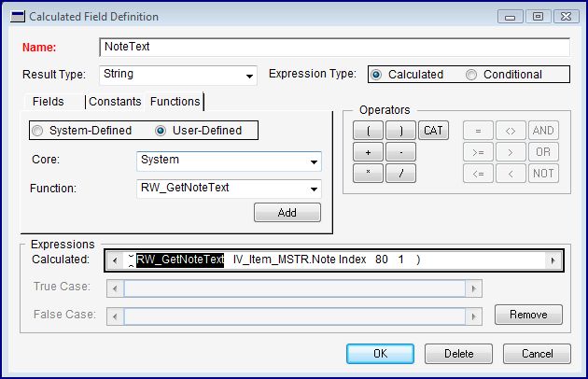Image resolution: width=588 pixels, height=379 pixels.
Task: Choose the Conditional expression type
Action: point(471,75)
